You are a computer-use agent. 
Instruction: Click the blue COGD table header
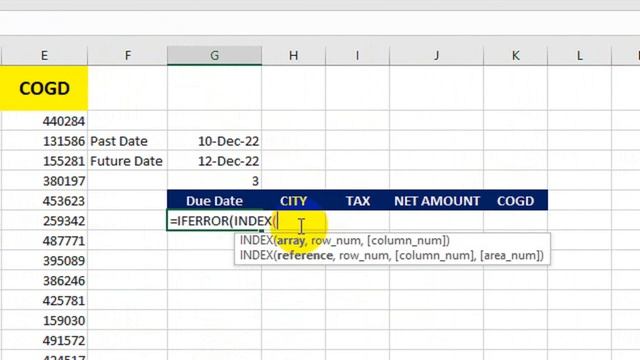(x=516, y=201)
